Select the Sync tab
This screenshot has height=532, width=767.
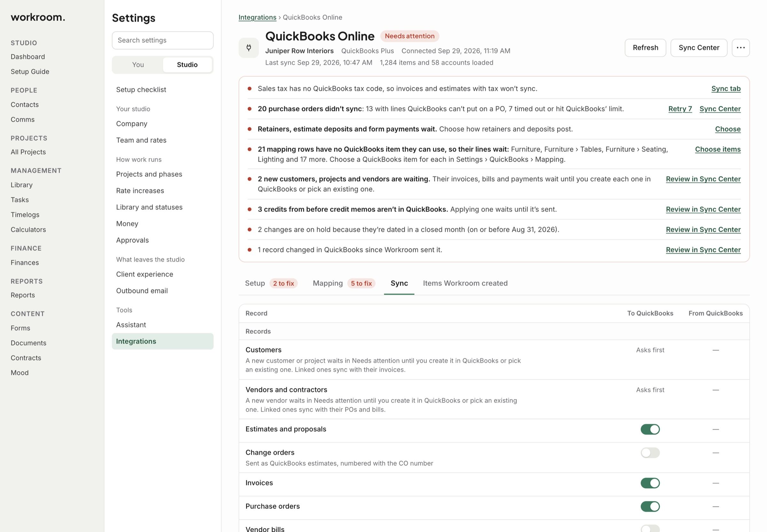[x=399, y=283]
